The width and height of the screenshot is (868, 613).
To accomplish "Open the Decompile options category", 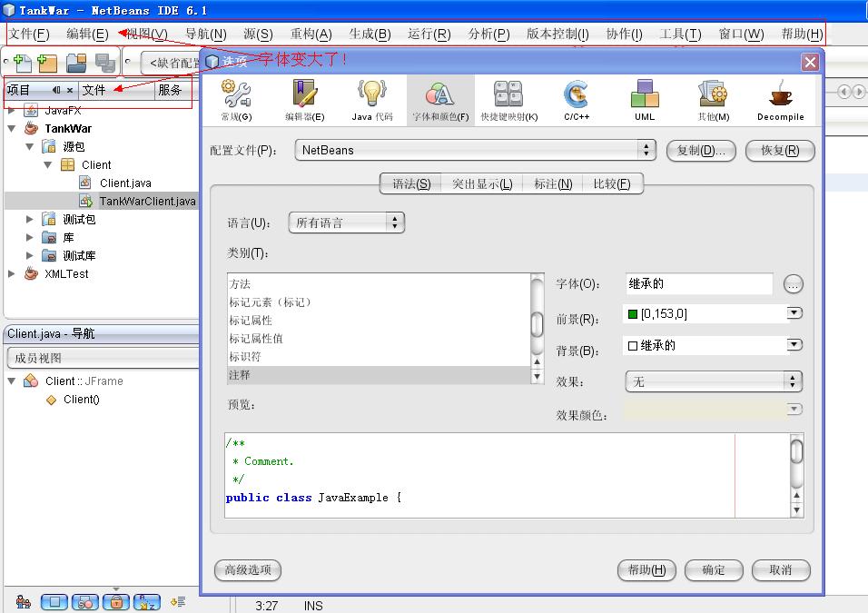I will point(781,100).
